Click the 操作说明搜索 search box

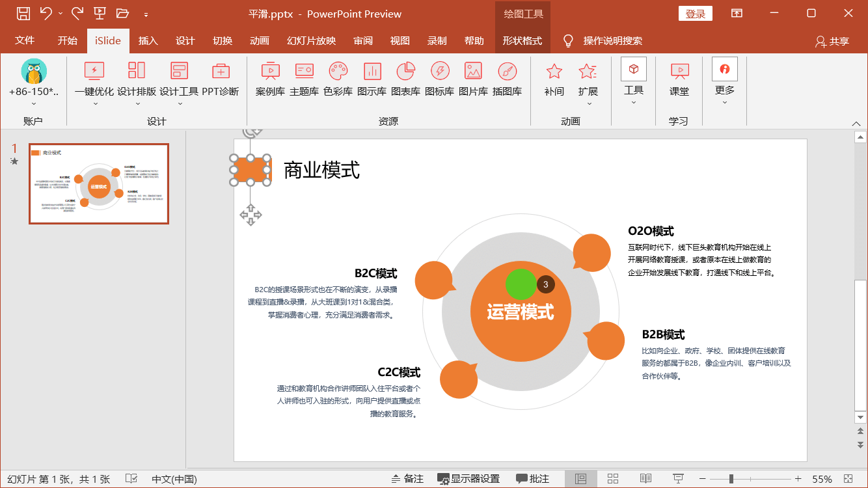[613, 40]
